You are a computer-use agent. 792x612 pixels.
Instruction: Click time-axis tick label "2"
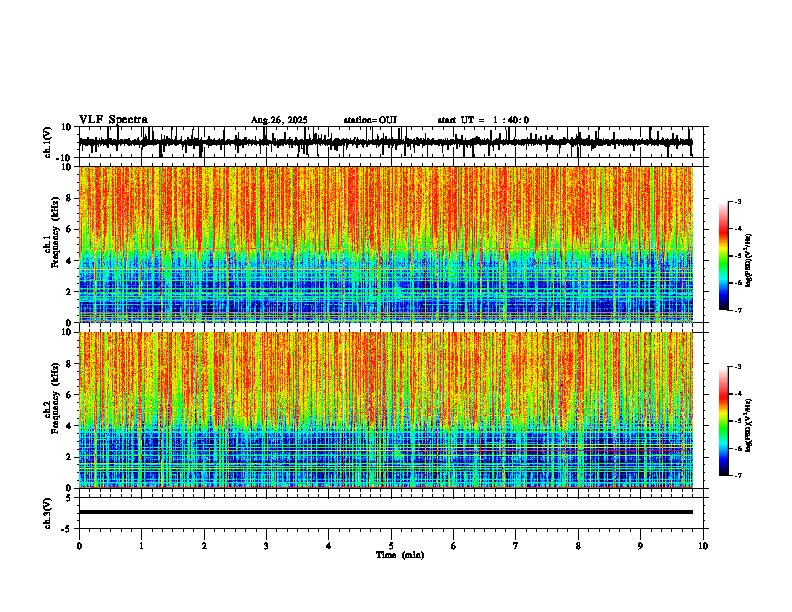click(204, 546)
